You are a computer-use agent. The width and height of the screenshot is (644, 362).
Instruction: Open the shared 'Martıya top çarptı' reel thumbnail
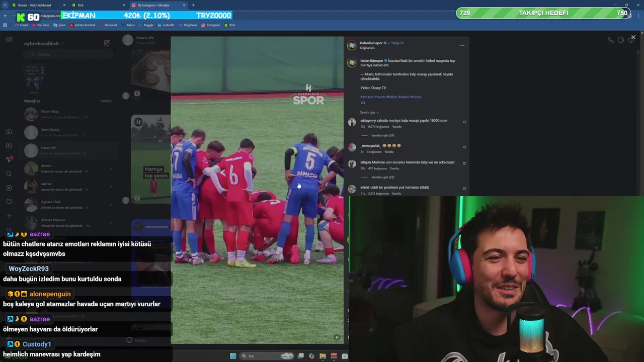click(151, 158)
